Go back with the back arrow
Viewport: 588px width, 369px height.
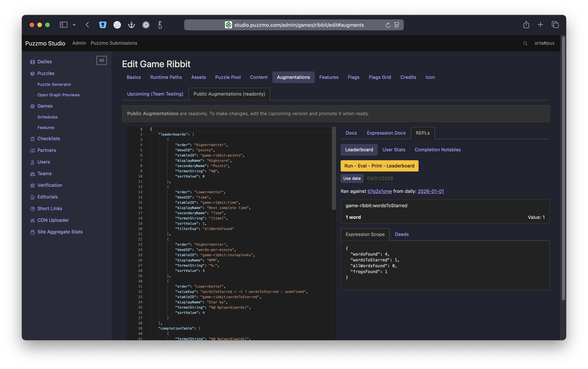[x=87, y=25]
